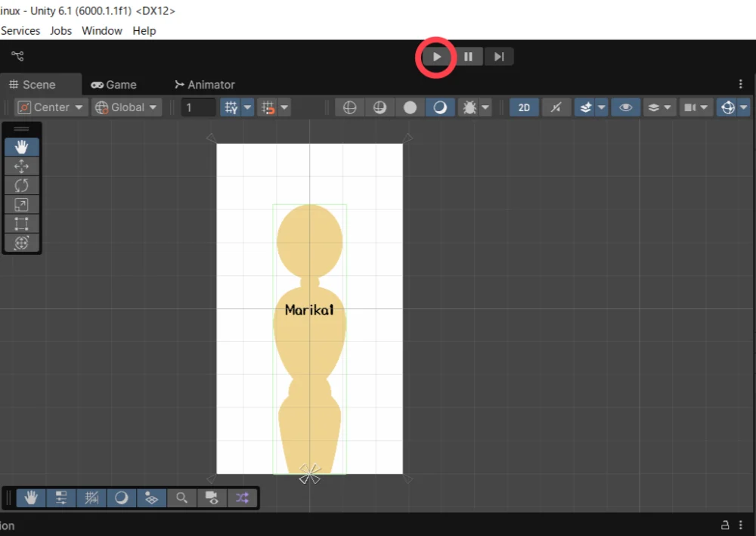This screenshot has height=536, width=756.
Task: Click the grid snap value field
Action: pos(198,107)
